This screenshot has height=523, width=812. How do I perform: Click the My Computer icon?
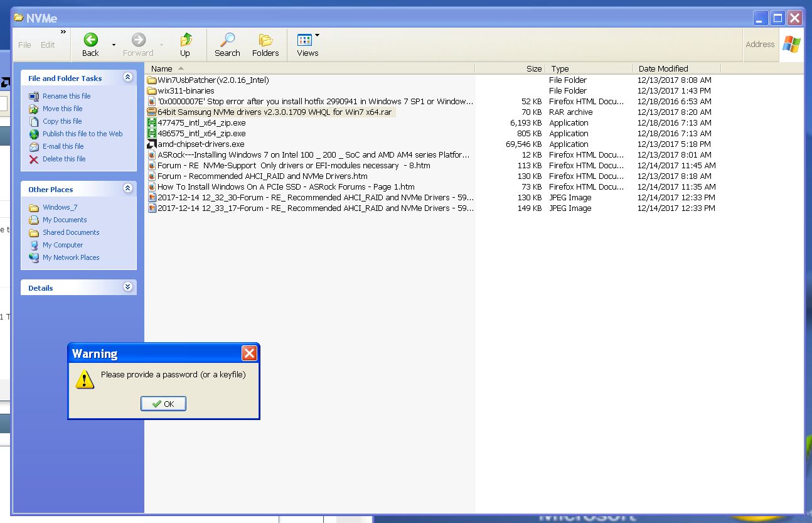[x=34, y=245]
